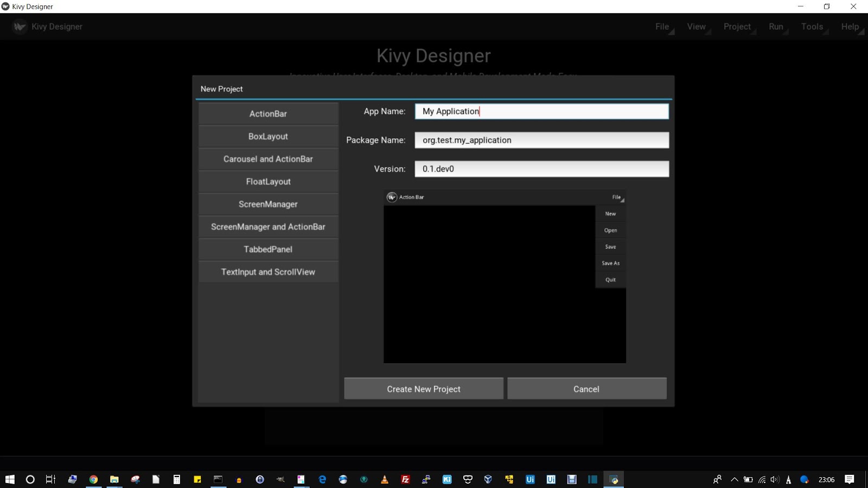
Task: Open Google Chrome from the taskbar
Action: [x=93, y=479]
